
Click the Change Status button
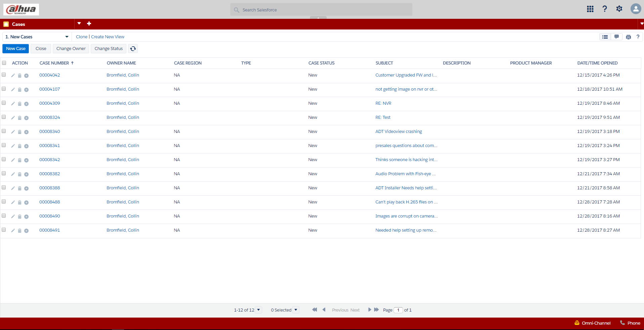109,49
